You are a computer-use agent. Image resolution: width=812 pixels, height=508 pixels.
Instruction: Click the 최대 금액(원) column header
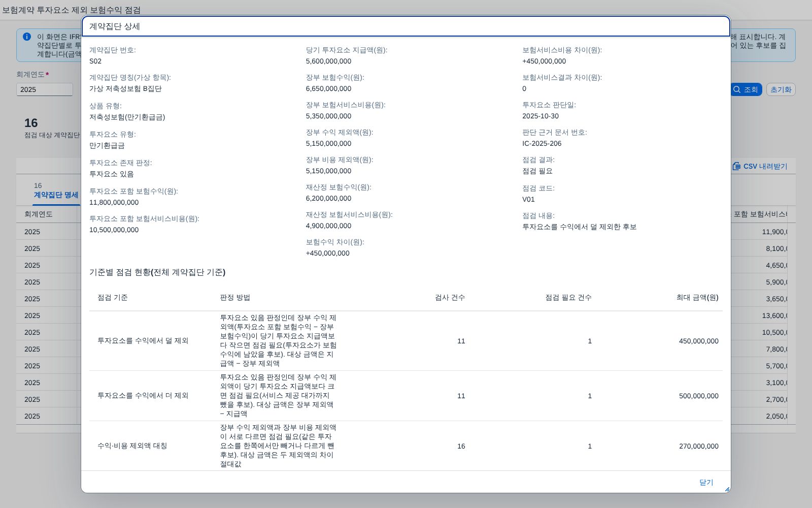coord(697,298)
